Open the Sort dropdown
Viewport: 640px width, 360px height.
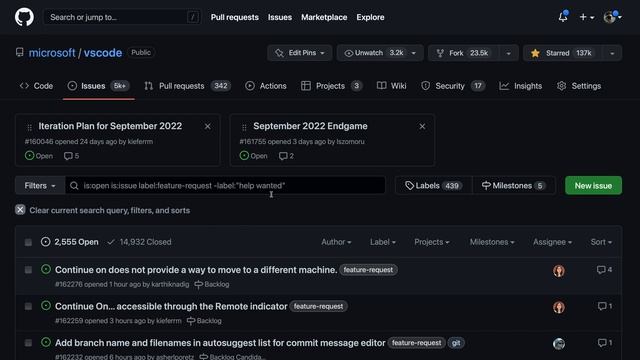click(x=601, y=242)
